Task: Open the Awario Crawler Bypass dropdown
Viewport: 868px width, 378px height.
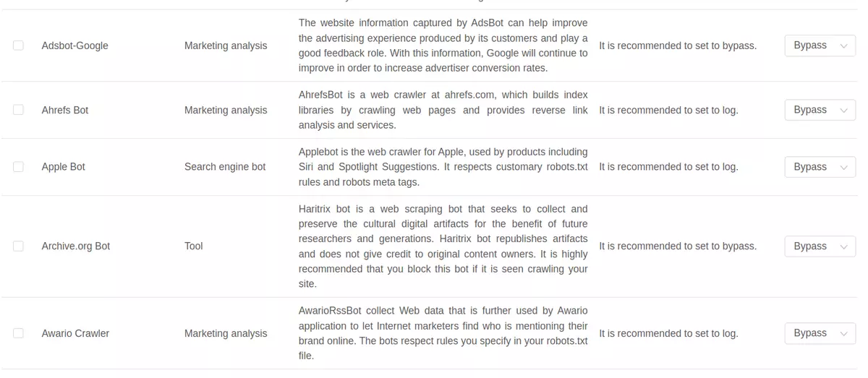Action: tap(820, 333)
